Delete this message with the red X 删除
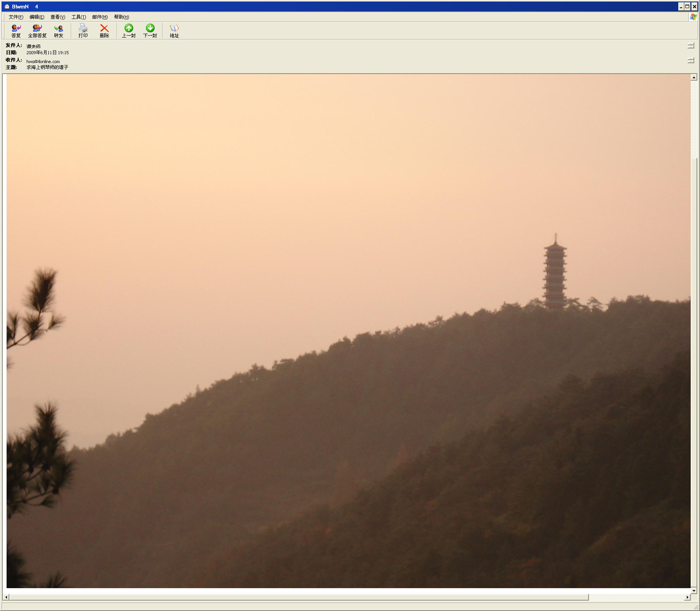 coord(104,31)
